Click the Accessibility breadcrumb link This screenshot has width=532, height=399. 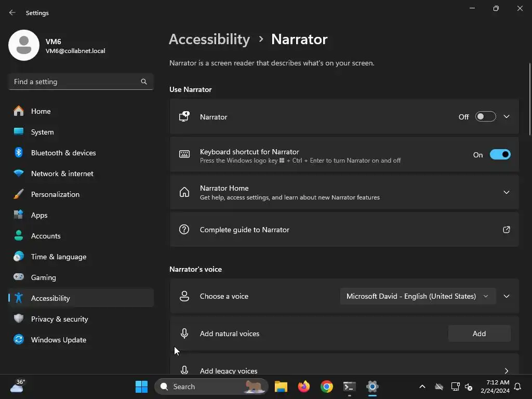[x=209, y=39]
